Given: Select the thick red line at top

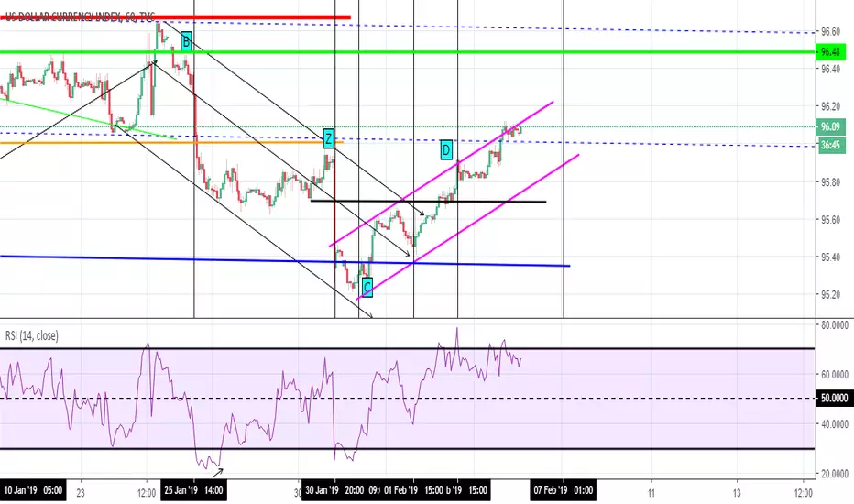Looking at the screenshot, I should point(175,17).
